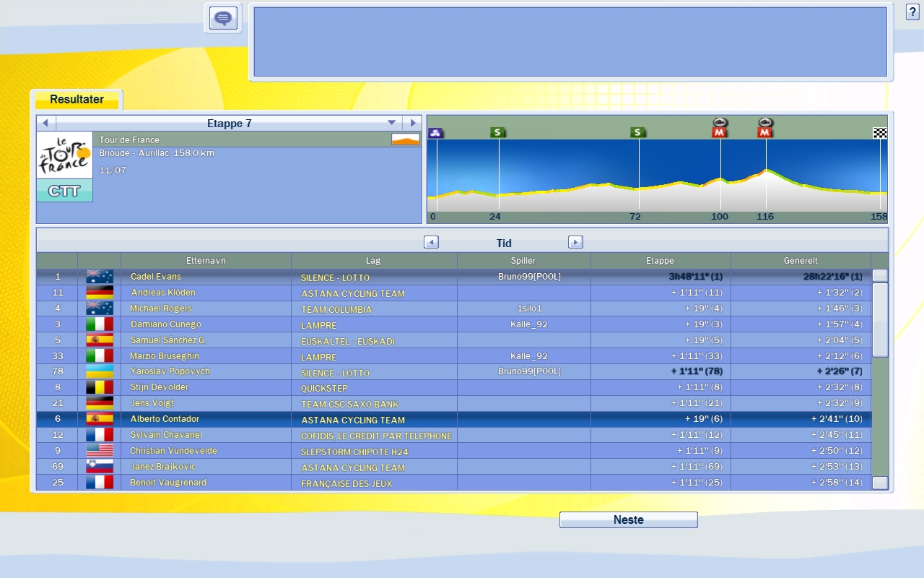Select rider name Benoit Vaugrenard
Viewport: 924px width, 578px height.
click(168, 483)
